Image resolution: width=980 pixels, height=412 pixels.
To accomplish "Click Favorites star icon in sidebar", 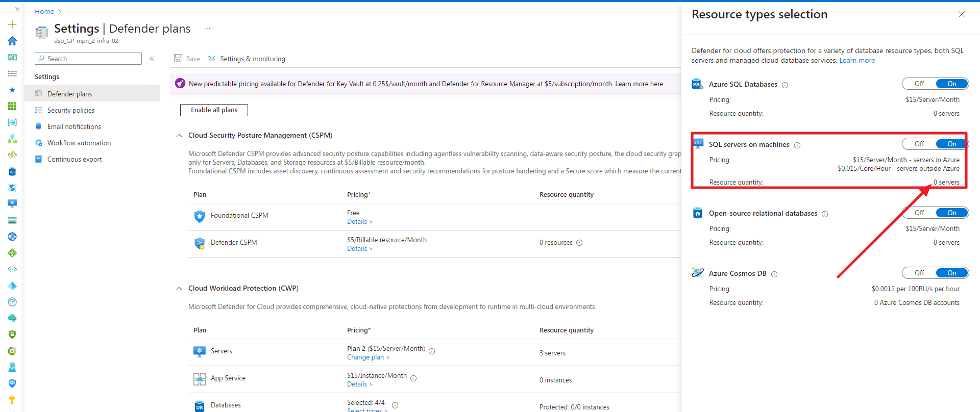I will click(12, 90).
